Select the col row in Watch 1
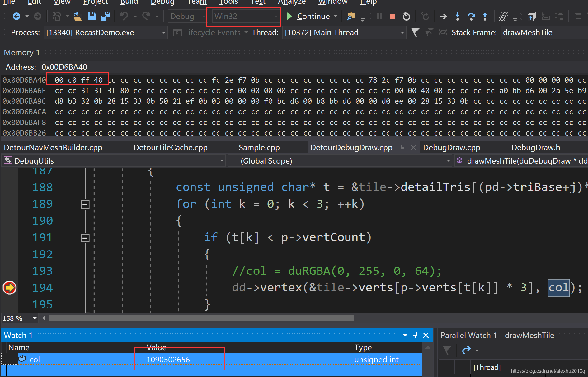 point(212,360)
